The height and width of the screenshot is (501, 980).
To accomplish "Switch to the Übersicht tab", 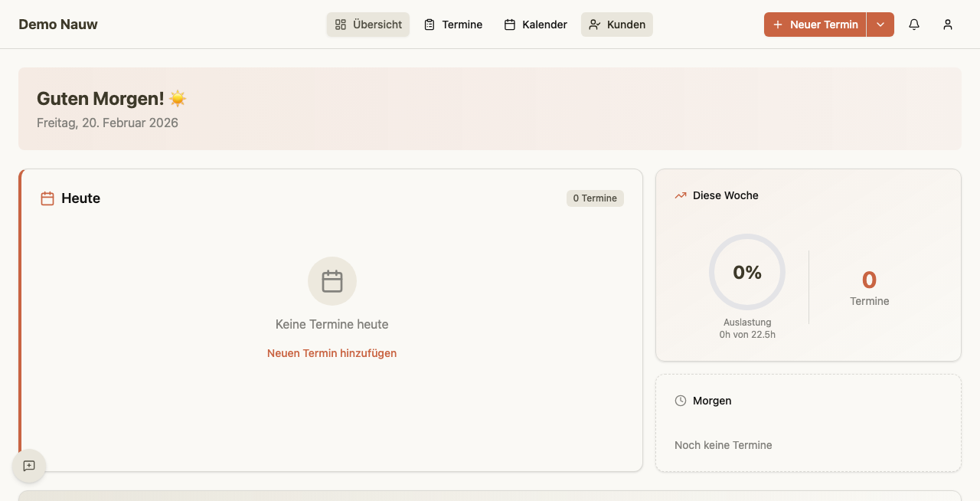I will (368, 25).
